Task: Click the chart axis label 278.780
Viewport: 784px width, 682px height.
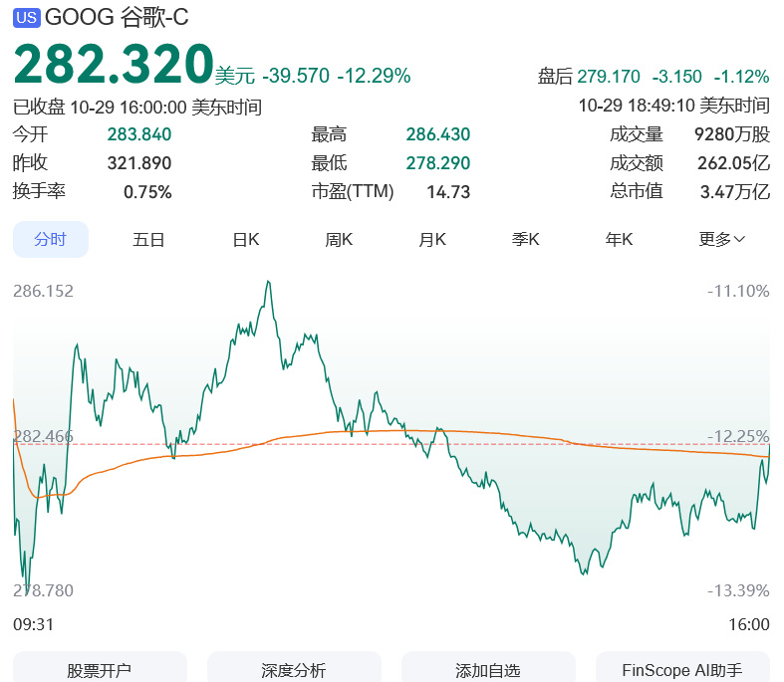Action: (x=43, y=591)
